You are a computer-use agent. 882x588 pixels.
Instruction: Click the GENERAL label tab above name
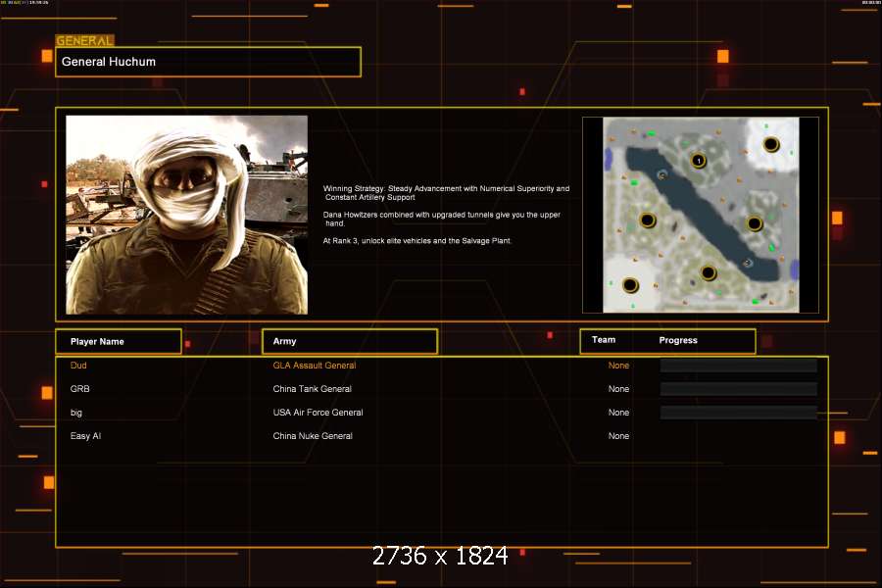(x=84, y=41)
